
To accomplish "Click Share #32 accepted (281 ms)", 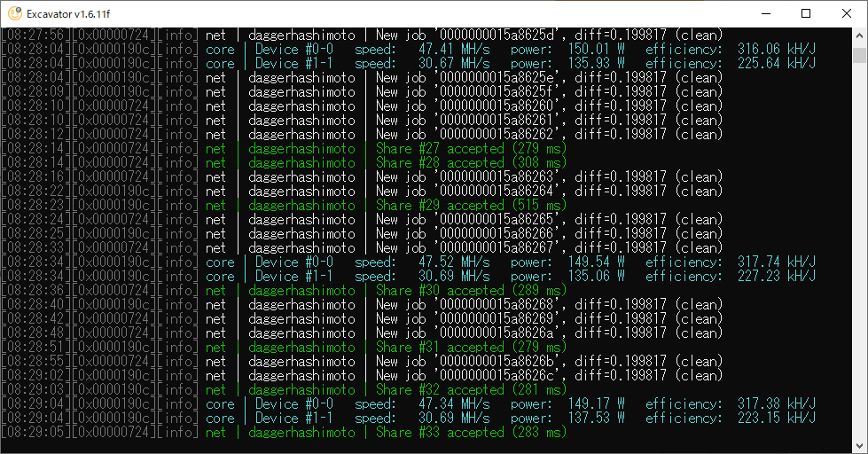I will 471,390.
